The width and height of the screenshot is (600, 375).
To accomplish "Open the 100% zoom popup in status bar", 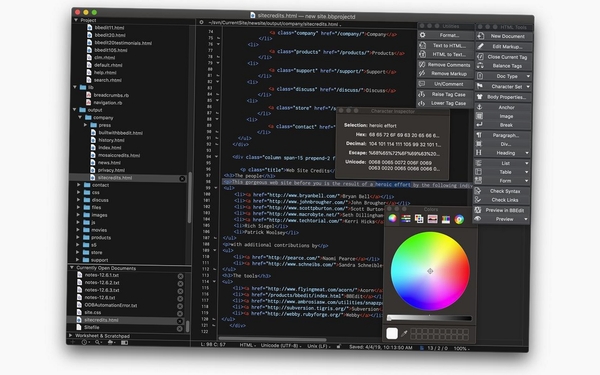I will tap(461, 349).
